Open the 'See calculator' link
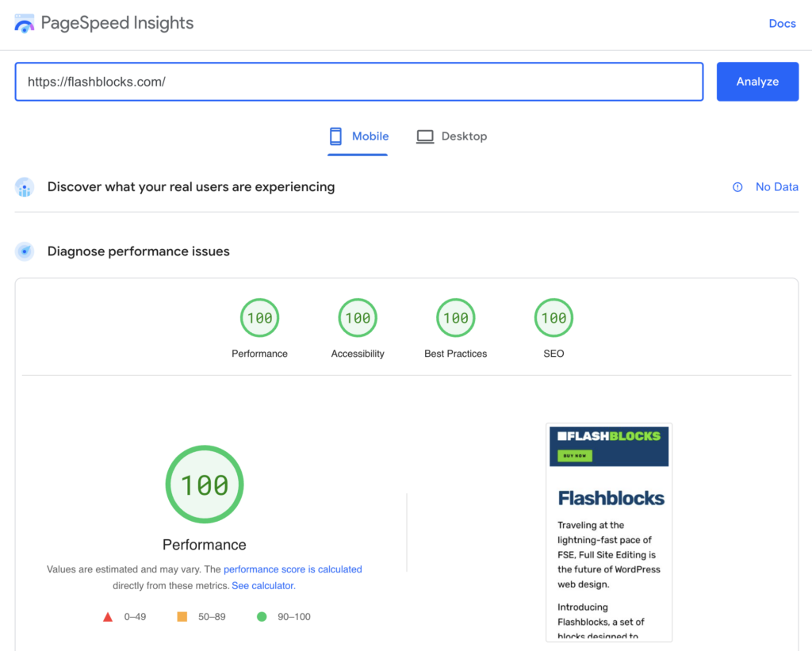 pyautogui.click(x=263, y=586)
